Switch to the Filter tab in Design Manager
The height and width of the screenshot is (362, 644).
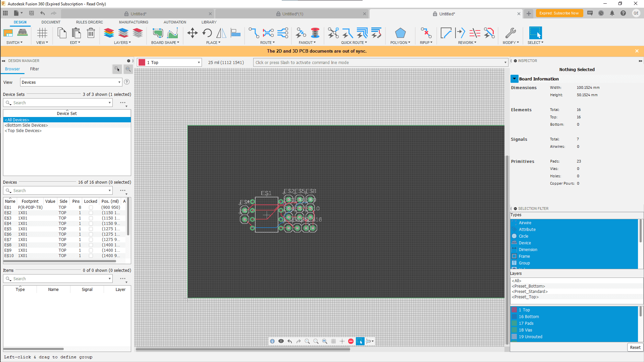tap(34, 69)
